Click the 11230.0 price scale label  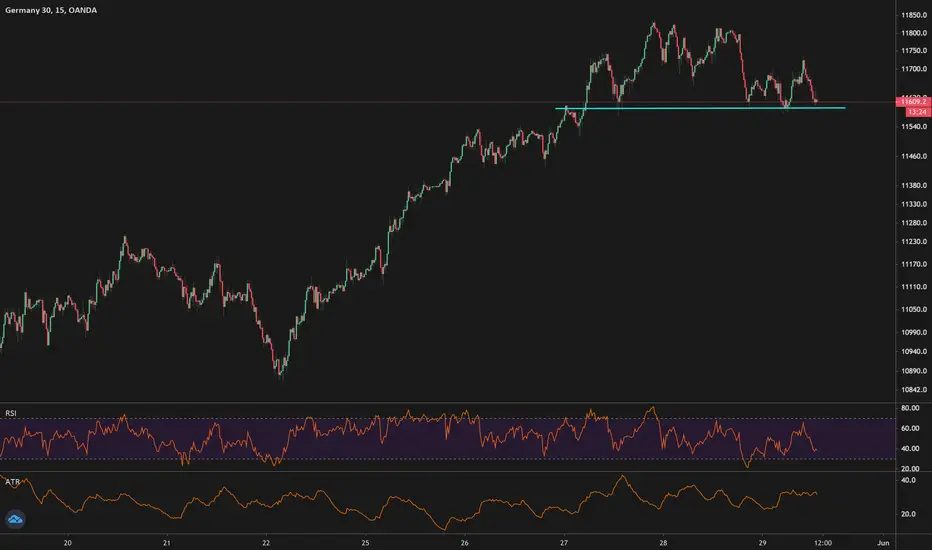coord(914,241)
